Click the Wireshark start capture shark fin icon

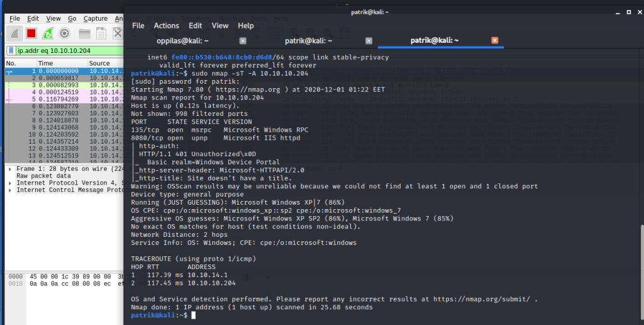(x=14, y=33)
